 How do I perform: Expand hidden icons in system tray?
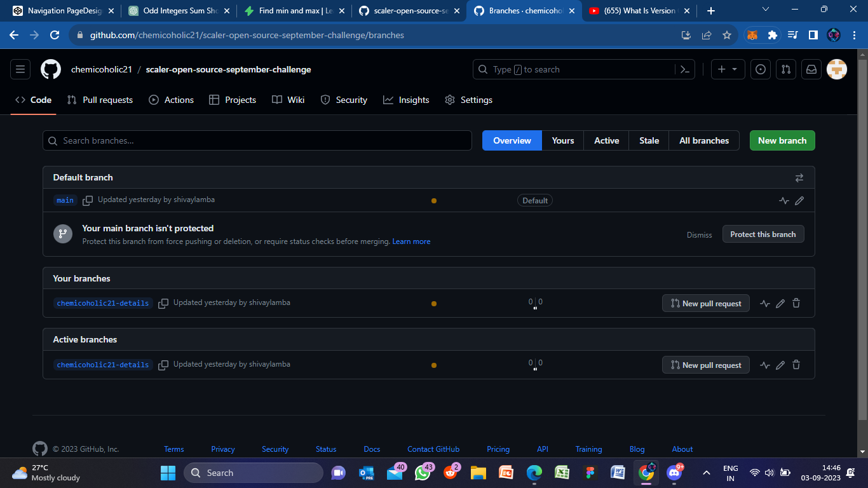[706, 473]
